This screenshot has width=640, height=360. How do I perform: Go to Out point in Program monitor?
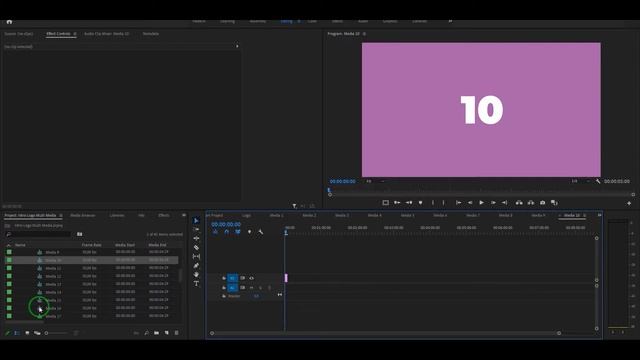504,202
